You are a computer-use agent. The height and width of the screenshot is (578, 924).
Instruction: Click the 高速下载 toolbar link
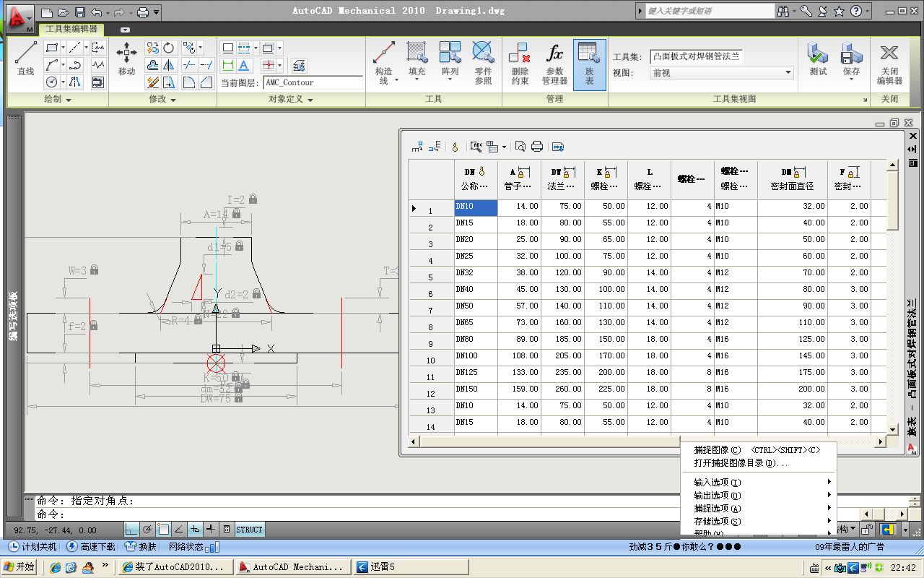point(91,547)
